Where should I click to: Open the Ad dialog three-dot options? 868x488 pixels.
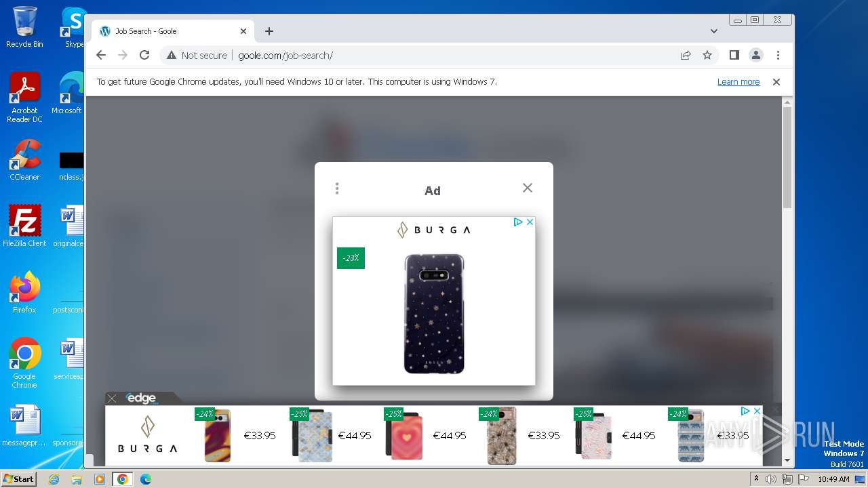coord(337,188)
